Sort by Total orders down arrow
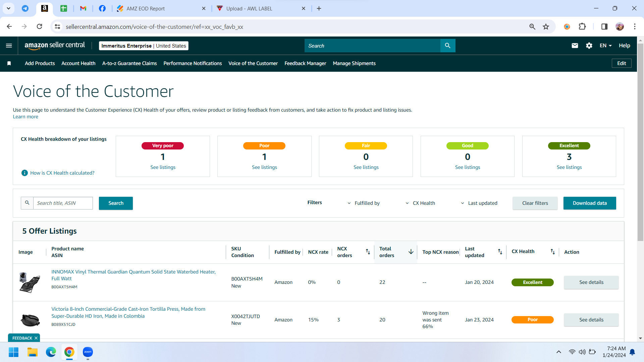 (411, 252)
